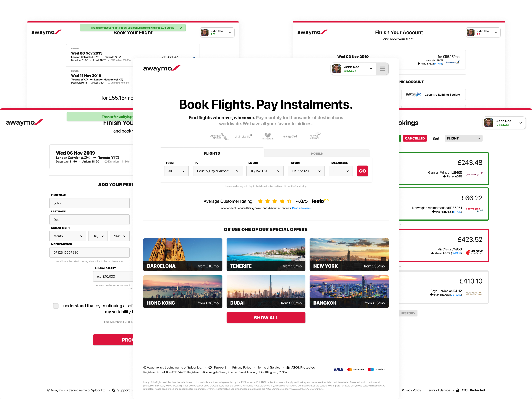The image size is (532, 399).
Task: Click the GO search button
Action: coord(362,171)
